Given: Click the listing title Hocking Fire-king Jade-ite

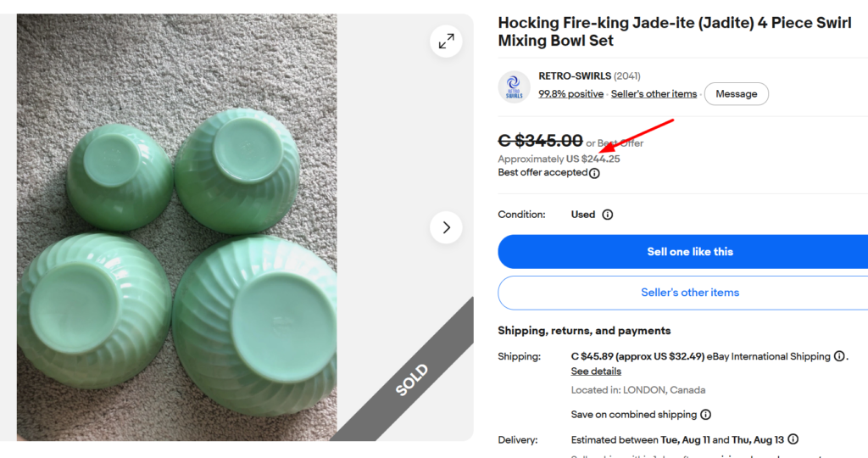Looking at the screenshot, I should pos(674,31).
